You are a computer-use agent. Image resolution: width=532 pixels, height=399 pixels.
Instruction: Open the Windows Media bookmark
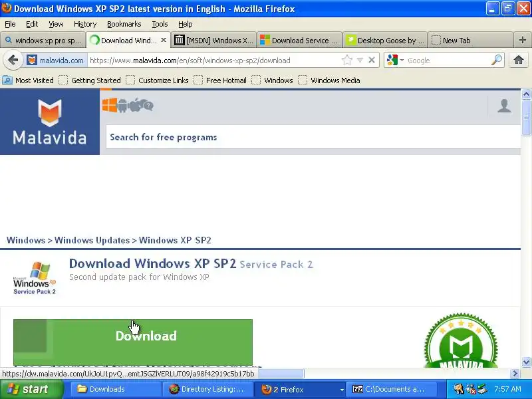coord(329,80)
